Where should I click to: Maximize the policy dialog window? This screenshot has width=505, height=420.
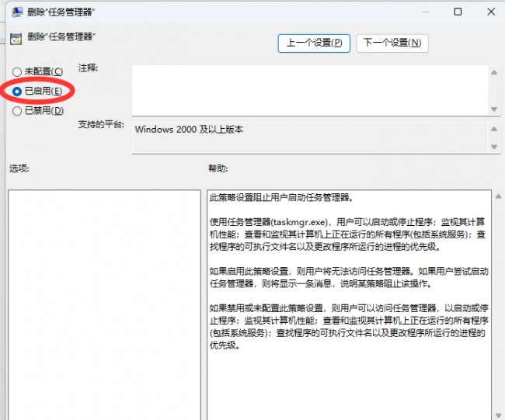click(458, 12)
